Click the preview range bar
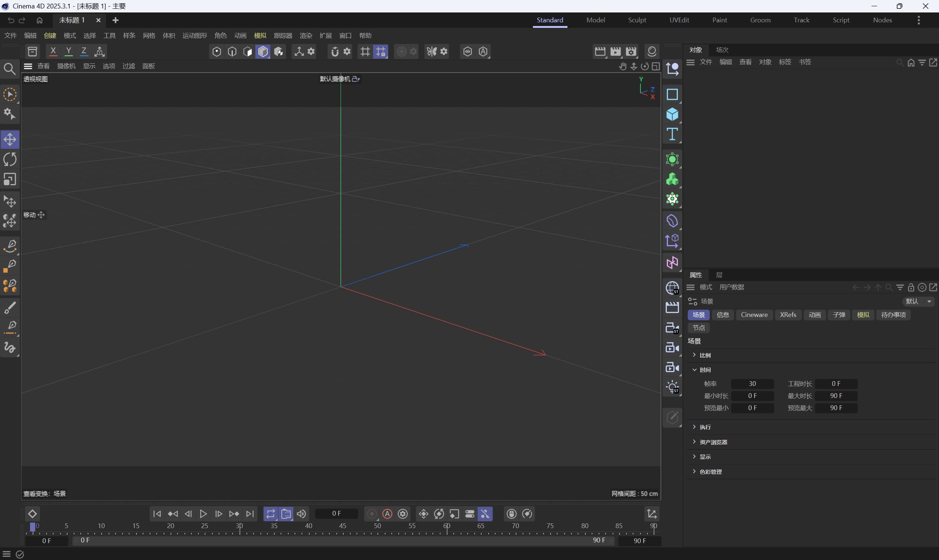This screenshot has height=560, width=939. click(344, 540)
